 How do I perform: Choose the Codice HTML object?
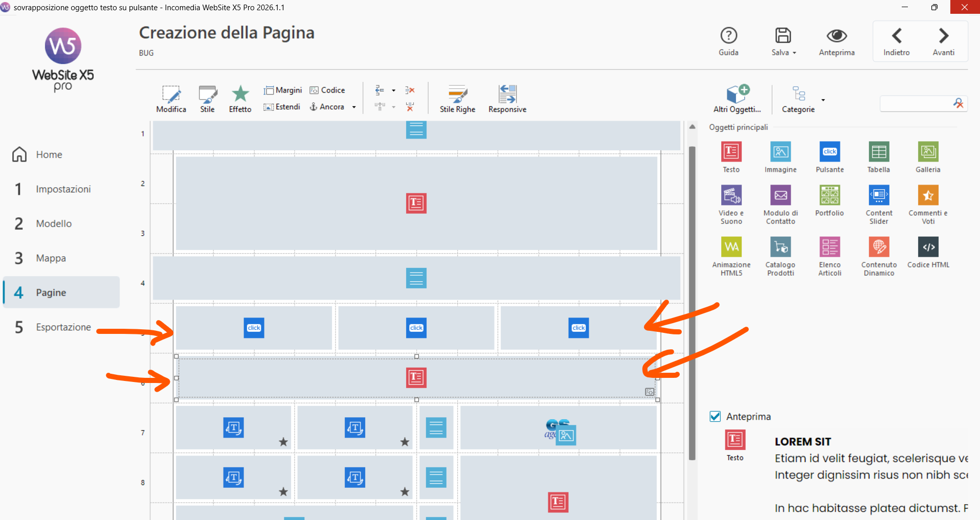coord(928,247)
